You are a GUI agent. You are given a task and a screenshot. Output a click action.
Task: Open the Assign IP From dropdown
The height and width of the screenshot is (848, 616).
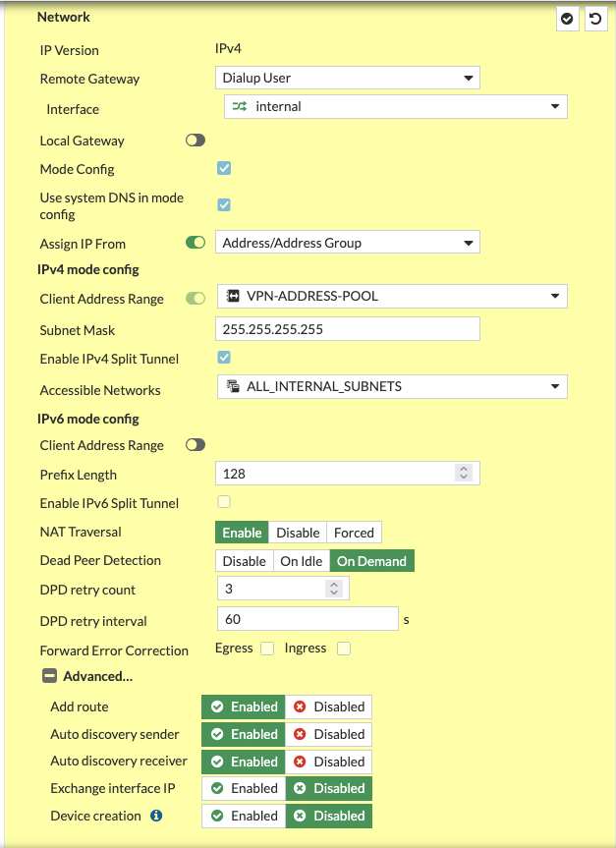347,243
